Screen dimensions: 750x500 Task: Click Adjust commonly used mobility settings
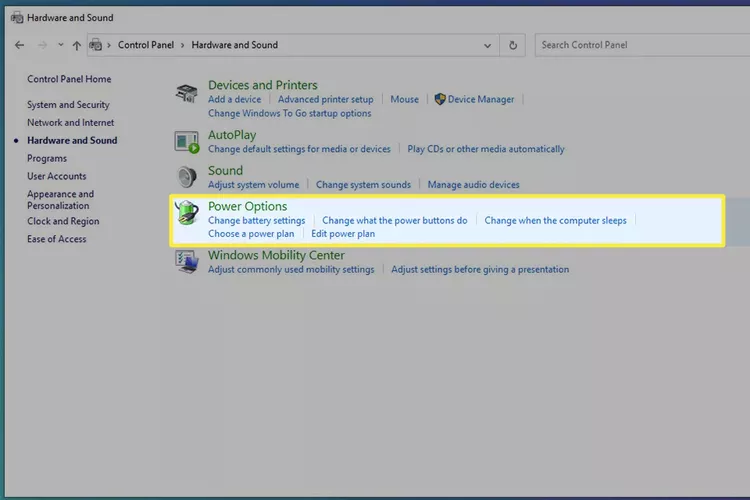[x=291, y=269]
